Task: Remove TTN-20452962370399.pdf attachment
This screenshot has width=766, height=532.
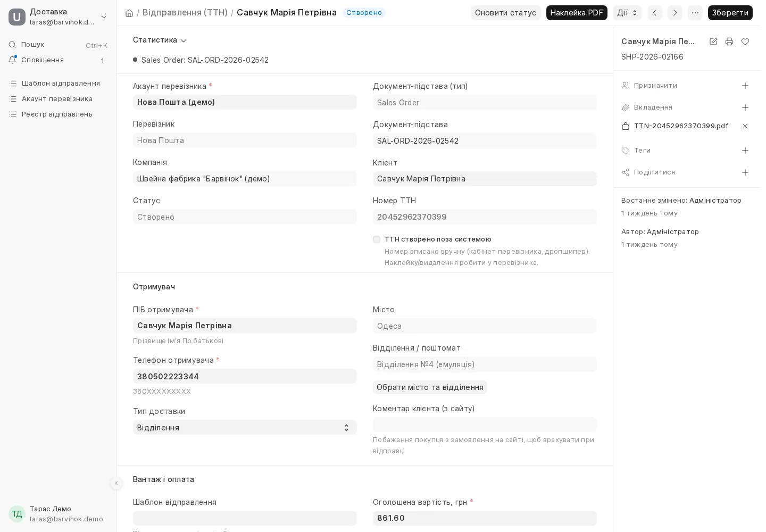Action: [745, 126]
